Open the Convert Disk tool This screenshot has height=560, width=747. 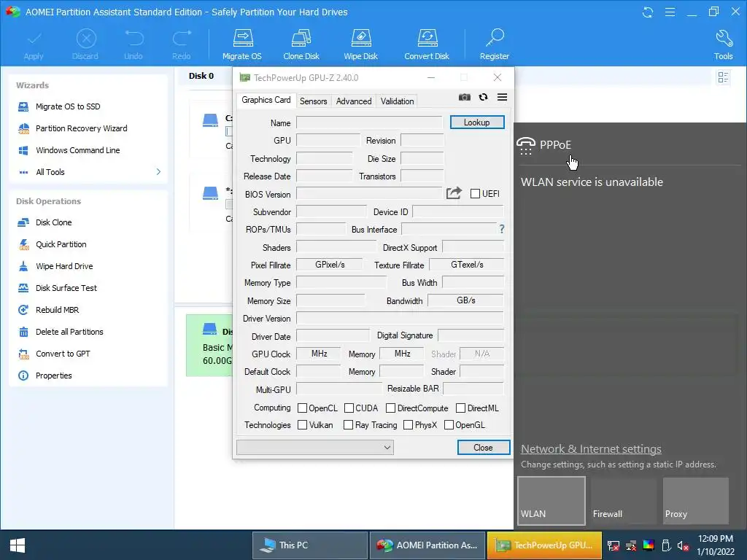[x=427, y=44]
